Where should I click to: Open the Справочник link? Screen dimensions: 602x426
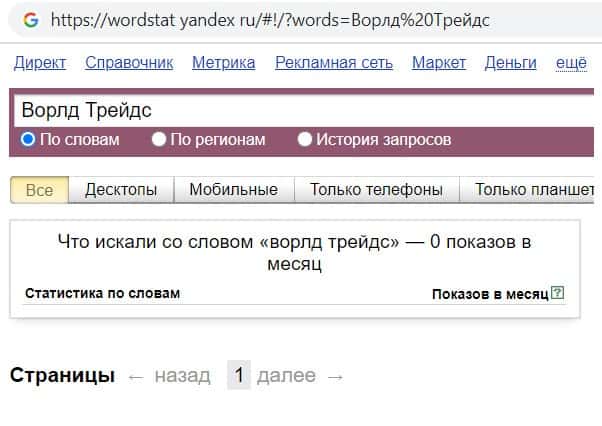point(129,63)
